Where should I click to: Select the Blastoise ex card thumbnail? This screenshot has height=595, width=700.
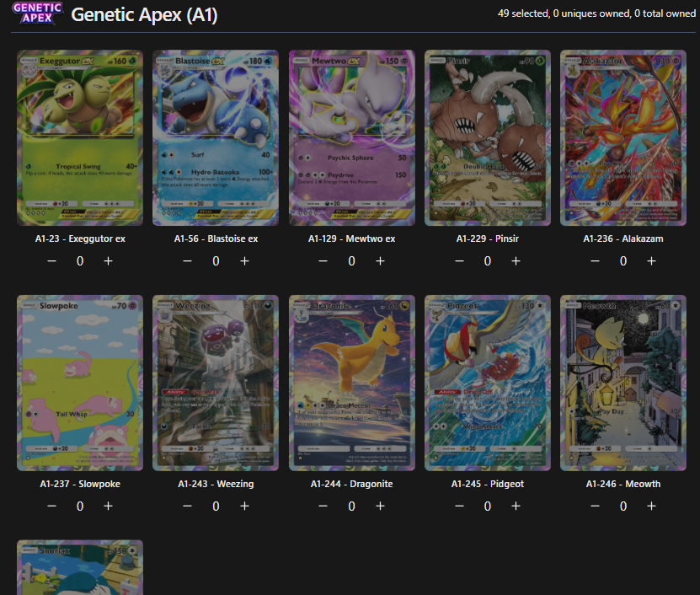point(216,137)
